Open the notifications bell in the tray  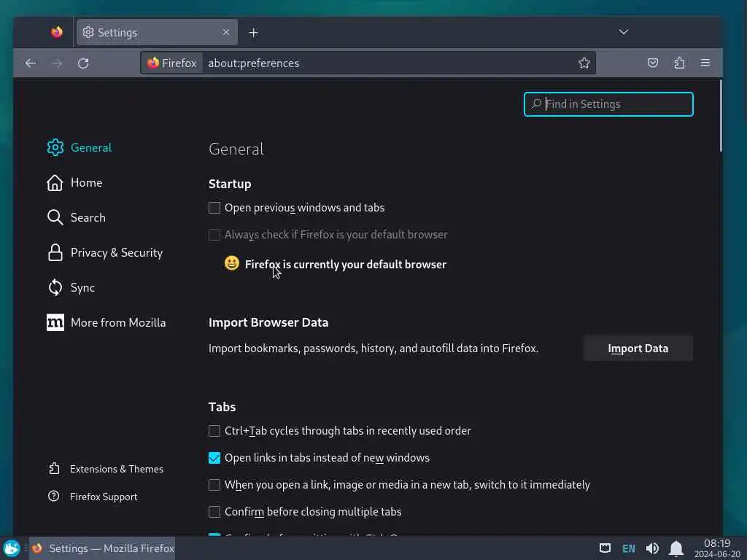coord(676,548)
